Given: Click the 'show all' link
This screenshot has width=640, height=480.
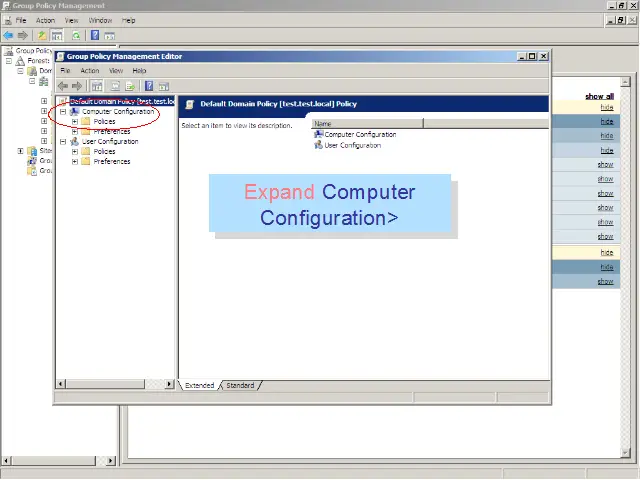Looking at the screenshot, I should (599, 97).
